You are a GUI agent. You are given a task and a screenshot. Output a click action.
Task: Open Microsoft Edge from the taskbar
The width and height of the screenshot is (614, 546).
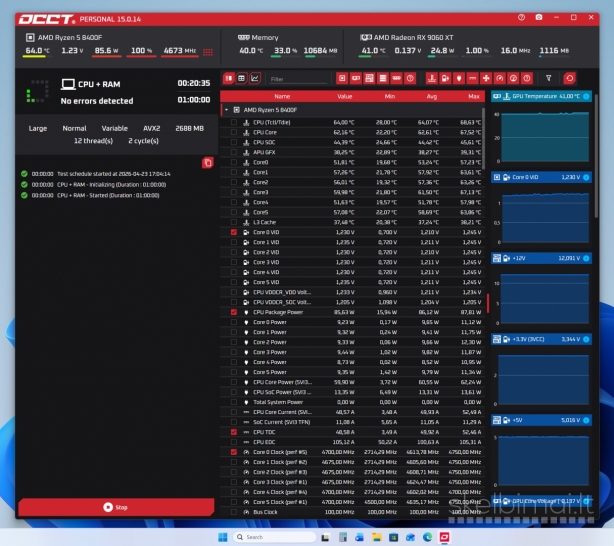428,537
